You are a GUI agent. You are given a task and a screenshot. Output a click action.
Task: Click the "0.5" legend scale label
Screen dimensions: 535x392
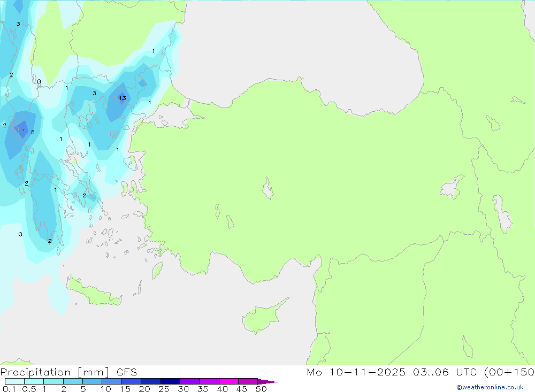(x=29, y=389)
